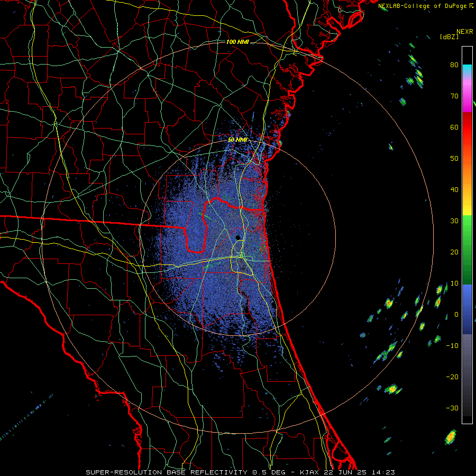Click the 70 value on the dBZ scale
This screenshot has height=476, width=476.
[454, 96]
